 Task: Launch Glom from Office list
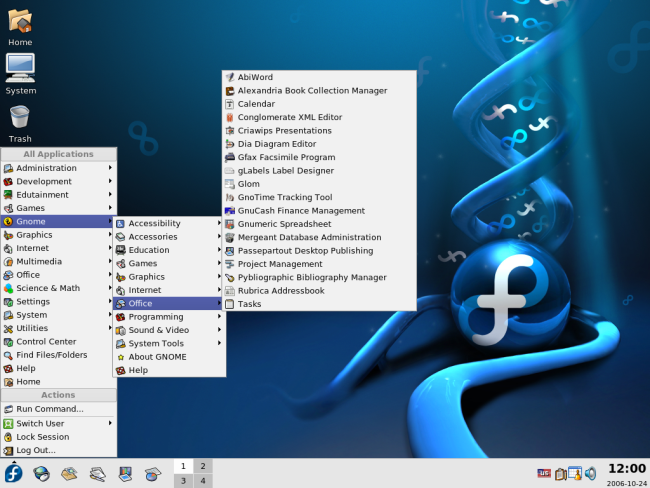pyautogui.click(x=319, y=184)
